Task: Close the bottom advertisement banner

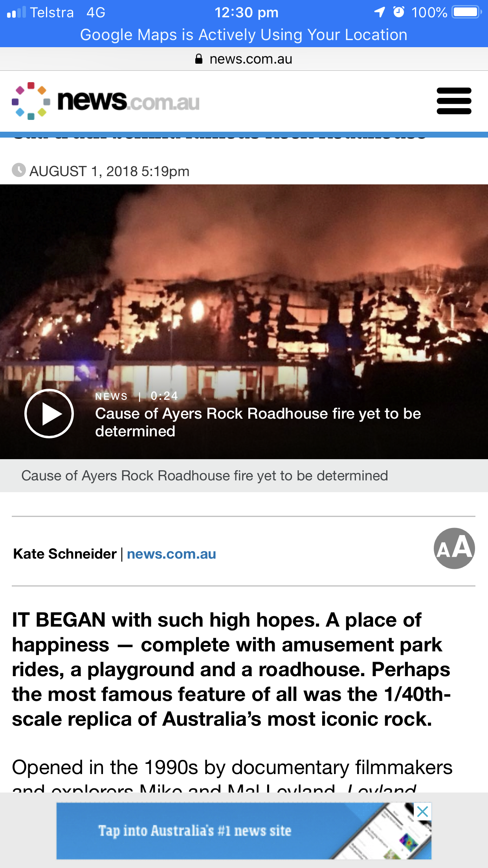Action: pos(423,811)
